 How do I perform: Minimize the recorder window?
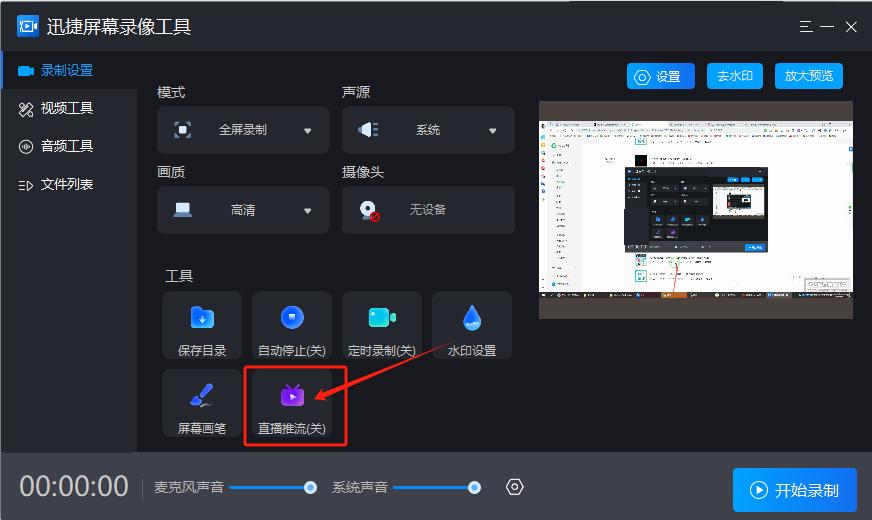point(827,27)
